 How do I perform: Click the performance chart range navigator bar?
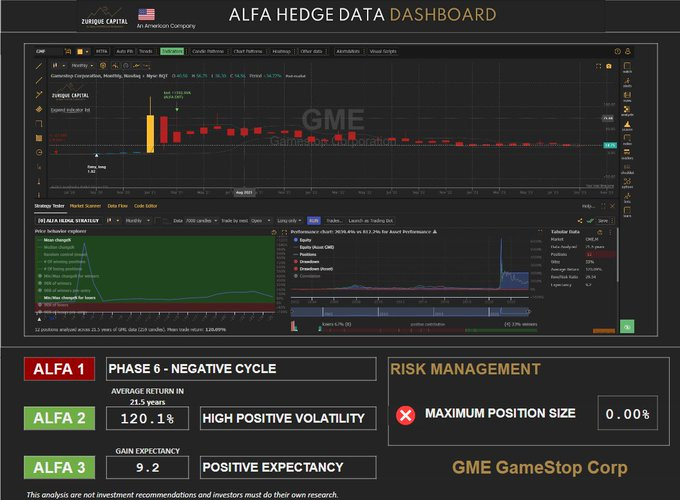pos(410,311)
